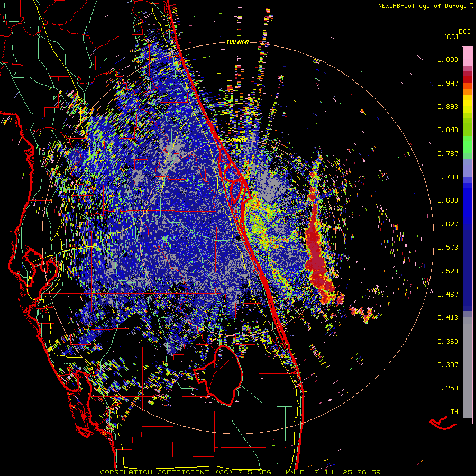The height and width of the screenshot is (476, 476).
Task: Click the 0.520 scale value
Action: pyautogui.click(x=448, y=271)
